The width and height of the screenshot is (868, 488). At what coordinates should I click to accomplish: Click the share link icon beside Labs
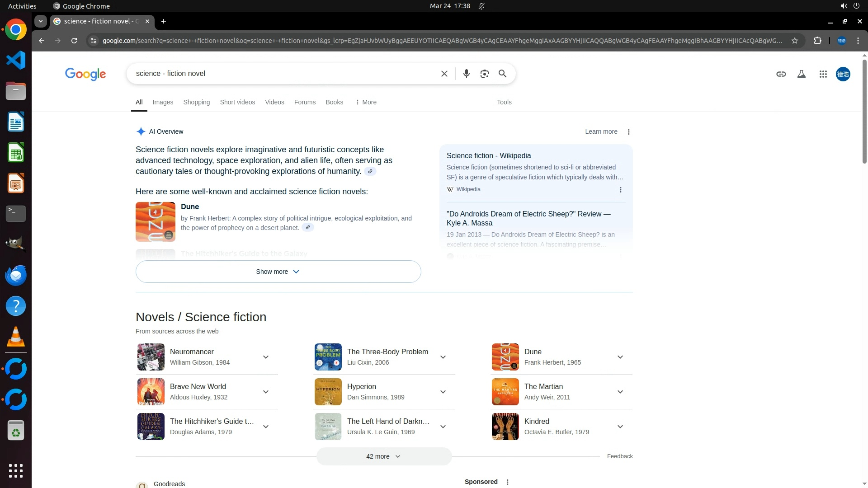781,74
